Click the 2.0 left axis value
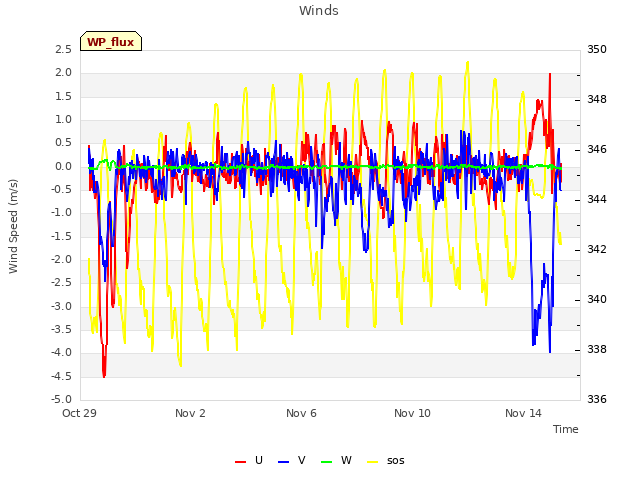 click(63, 73)
